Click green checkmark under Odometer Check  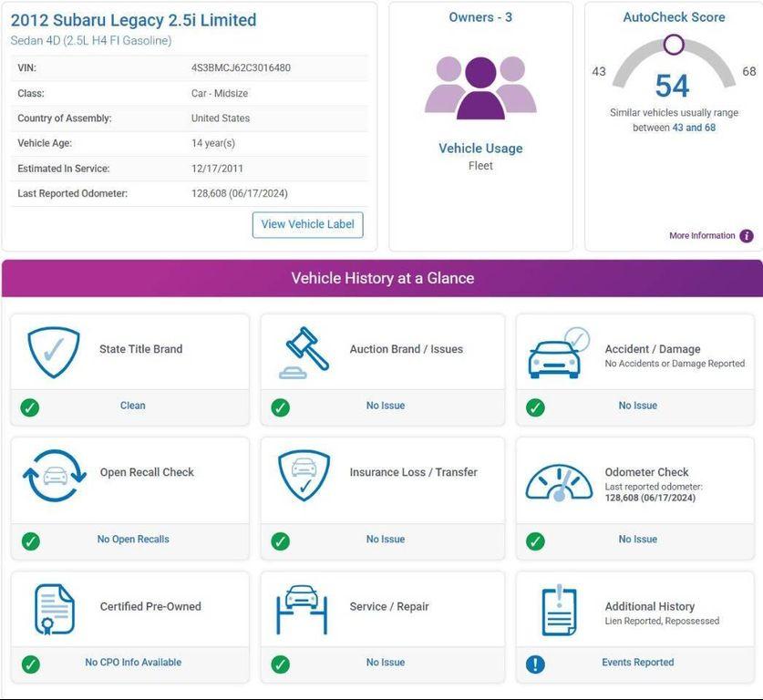tap(535, 540)
